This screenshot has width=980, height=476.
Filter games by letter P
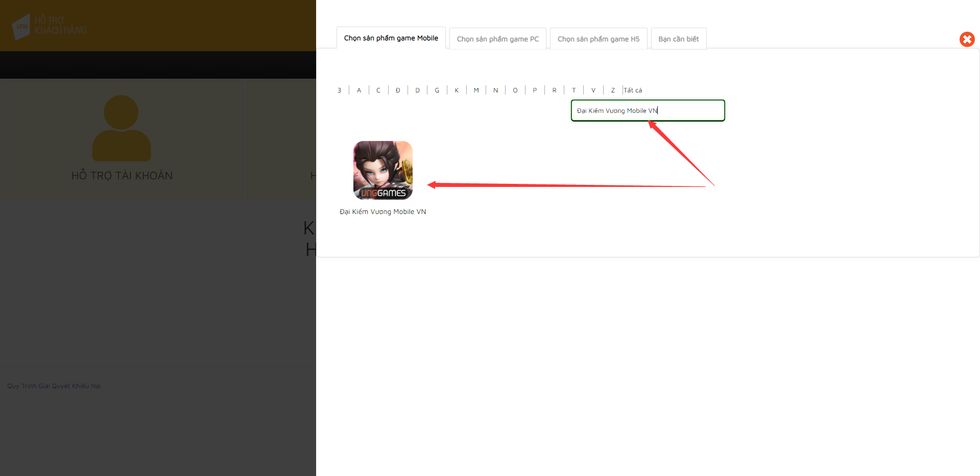pyautogui.click(x=535, y=90)
